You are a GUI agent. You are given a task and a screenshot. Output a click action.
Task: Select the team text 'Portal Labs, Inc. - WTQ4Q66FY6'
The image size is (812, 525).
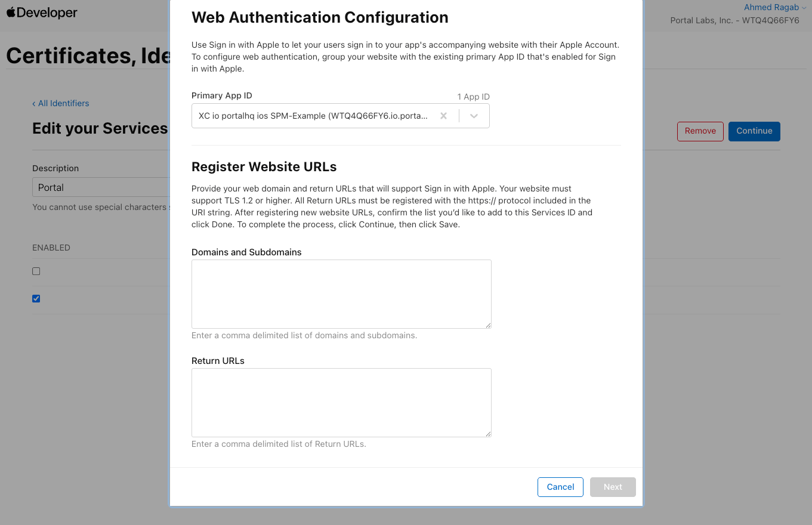tap(734, 20)
